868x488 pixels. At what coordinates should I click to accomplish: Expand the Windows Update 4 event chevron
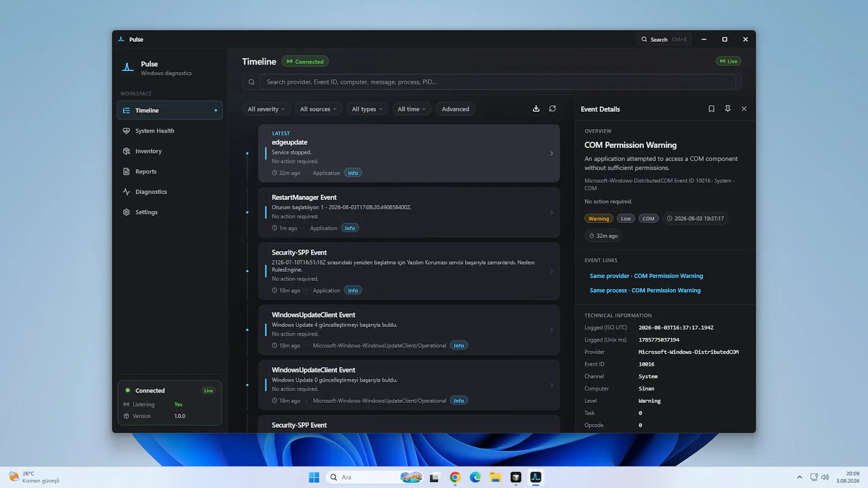click(552, 330)
